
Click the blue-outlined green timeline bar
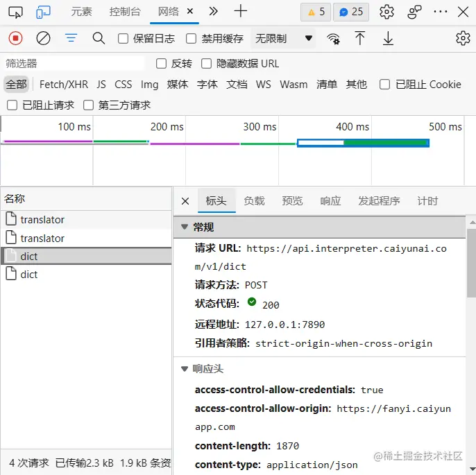[x=363, y=143]
